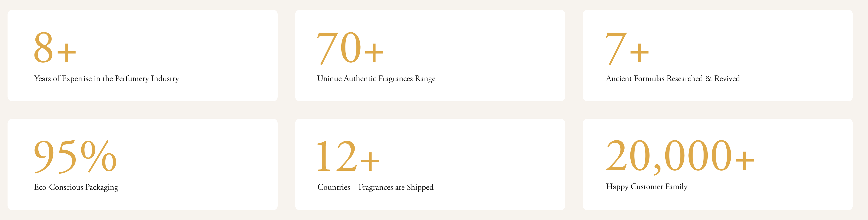Screen dimensions: 868x220
Task: Select the 'Years of Expertise in the Perfumery Industry' text
Action: [x=106, y=78]
